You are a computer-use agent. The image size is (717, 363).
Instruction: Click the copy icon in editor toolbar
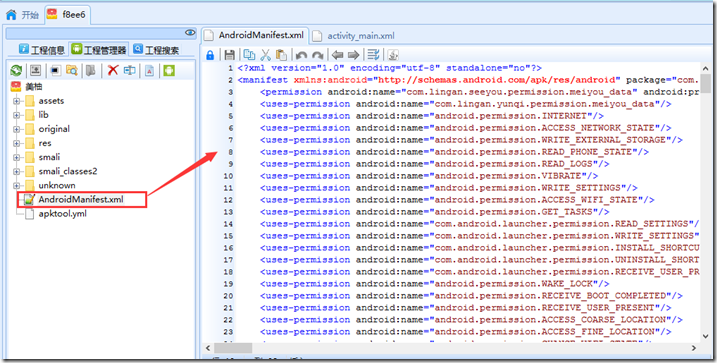point(249,55)
